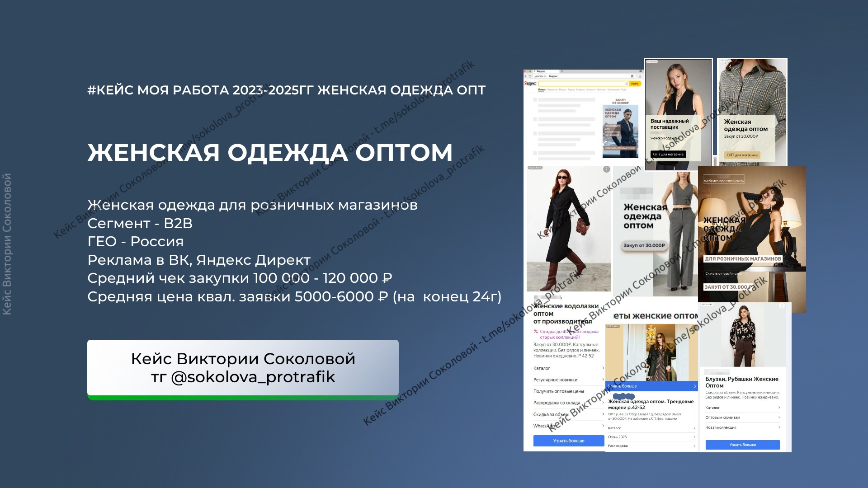
Task: Open Скидка за объем row
Action: tap(569, 414)
